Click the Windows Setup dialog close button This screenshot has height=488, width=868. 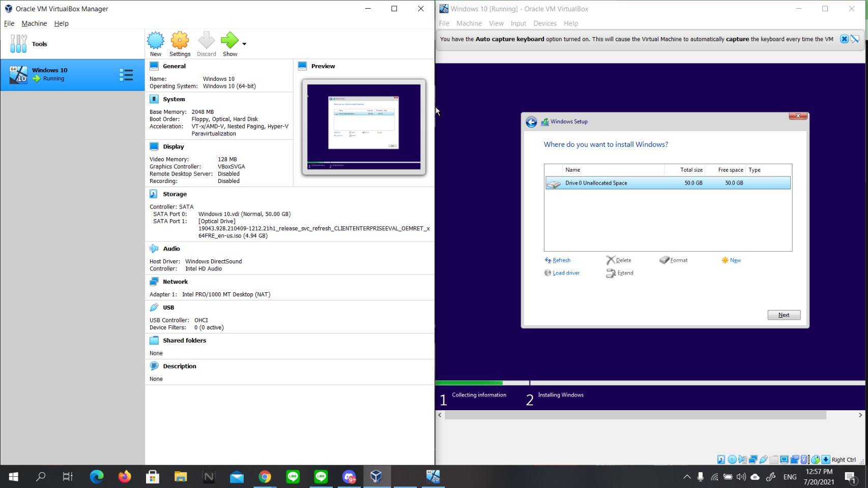798,116
